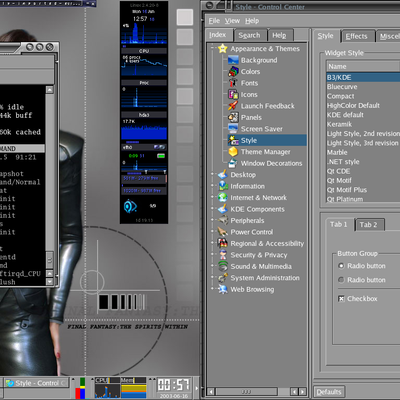Open the View menu

[232, 21]
